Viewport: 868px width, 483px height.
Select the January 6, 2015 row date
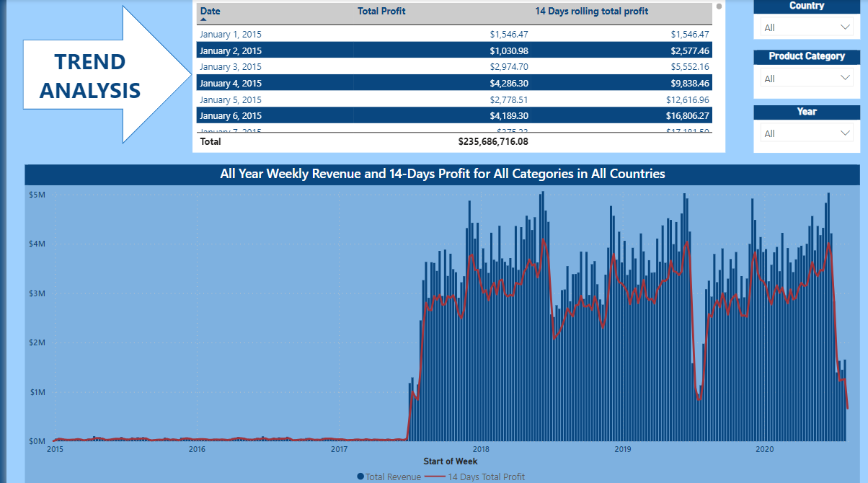(x=231, y=116)
